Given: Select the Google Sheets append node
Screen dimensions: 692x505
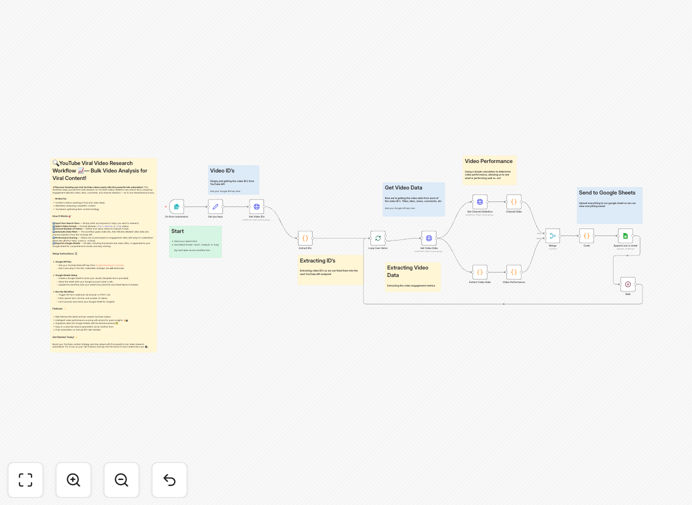Looking at the screenshot, I should (625, 236).
